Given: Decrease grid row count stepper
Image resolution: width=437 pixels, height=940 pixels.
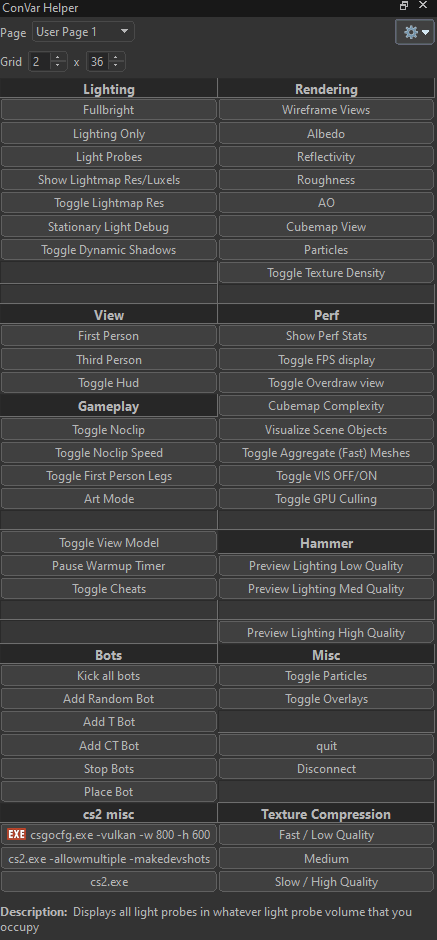Looking at the screenshot, I should [x=116, y=65].
